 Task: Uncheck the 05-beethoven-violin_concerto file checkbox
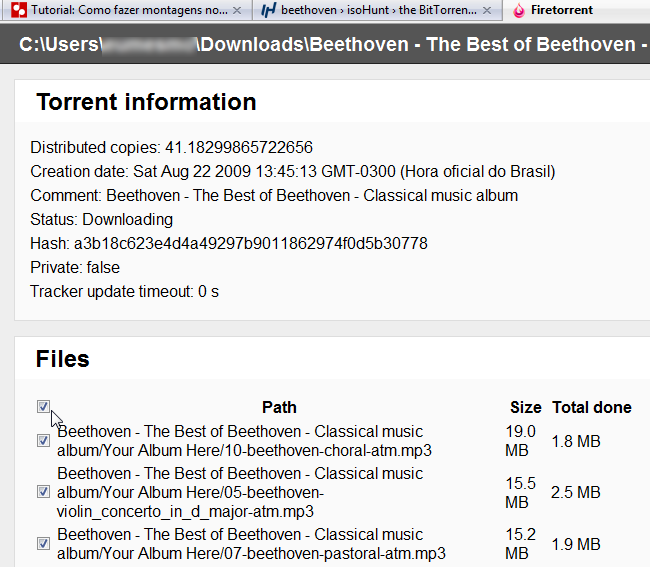(x=43, y=492)
